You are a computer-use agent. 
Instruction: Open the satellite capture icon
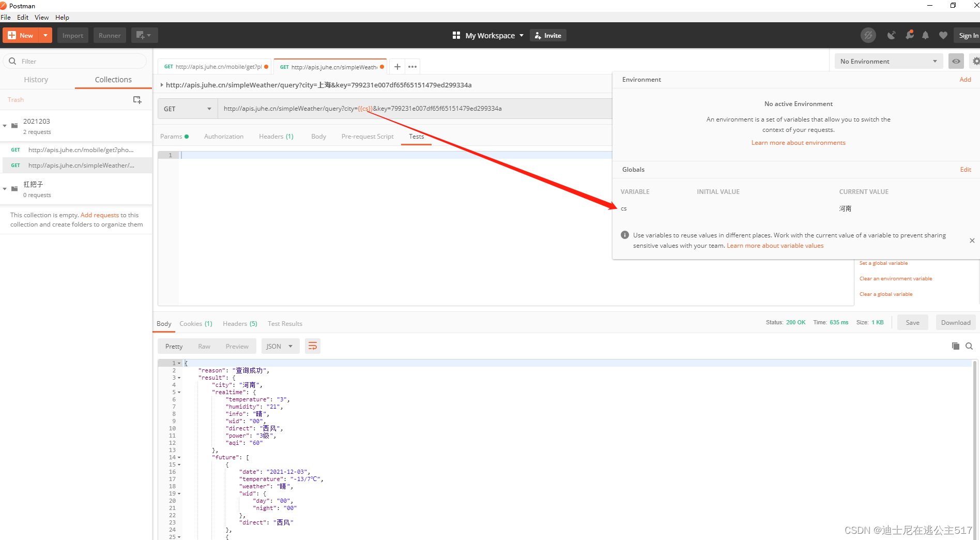(x=891, y=35)
